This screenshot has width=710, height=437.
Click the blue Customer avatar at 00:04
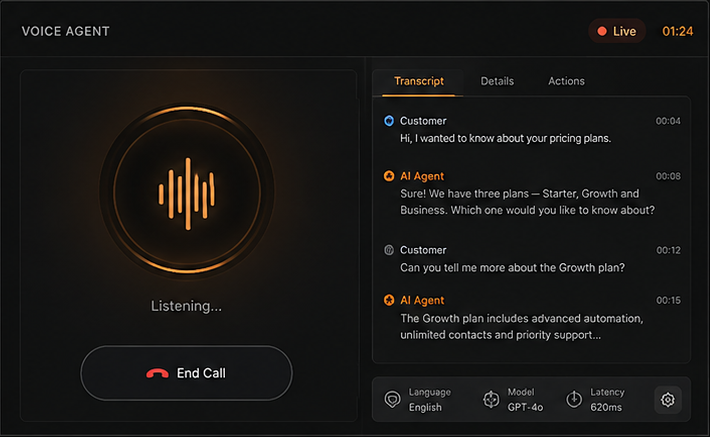[x=389, y=121]
